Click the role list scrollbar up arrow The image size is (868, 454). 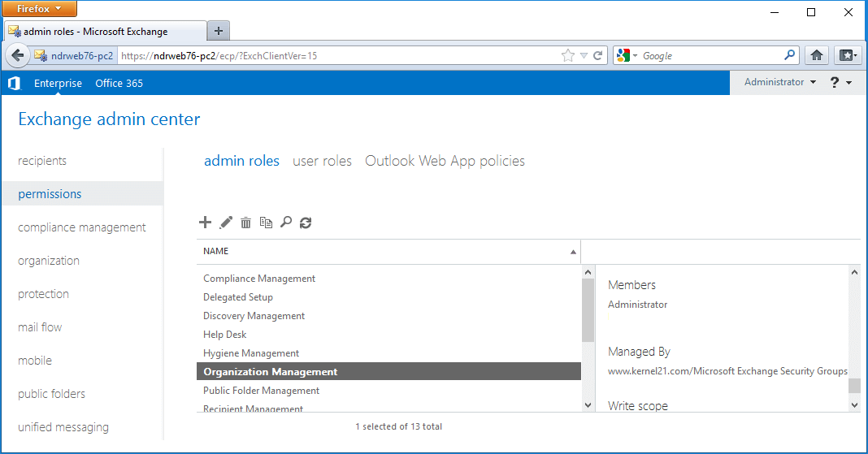(588, 272)
